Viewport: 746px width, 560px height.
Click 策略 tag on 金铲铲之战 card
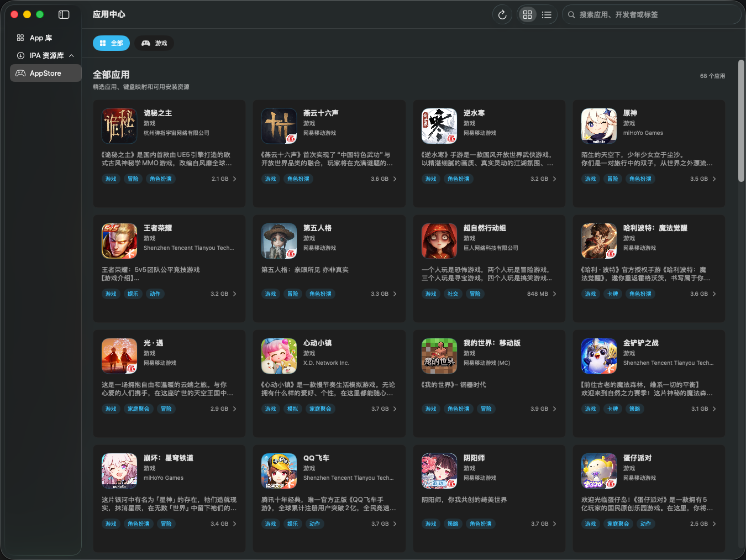click(635, 409)
